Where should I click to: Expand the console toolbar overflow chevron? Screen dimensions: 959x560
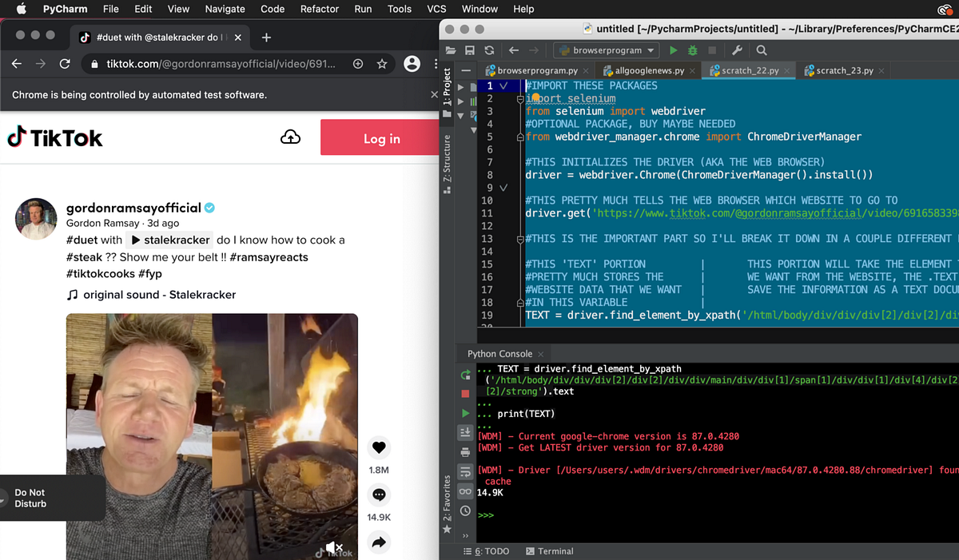pyautogui.click(x=465, y=535)
